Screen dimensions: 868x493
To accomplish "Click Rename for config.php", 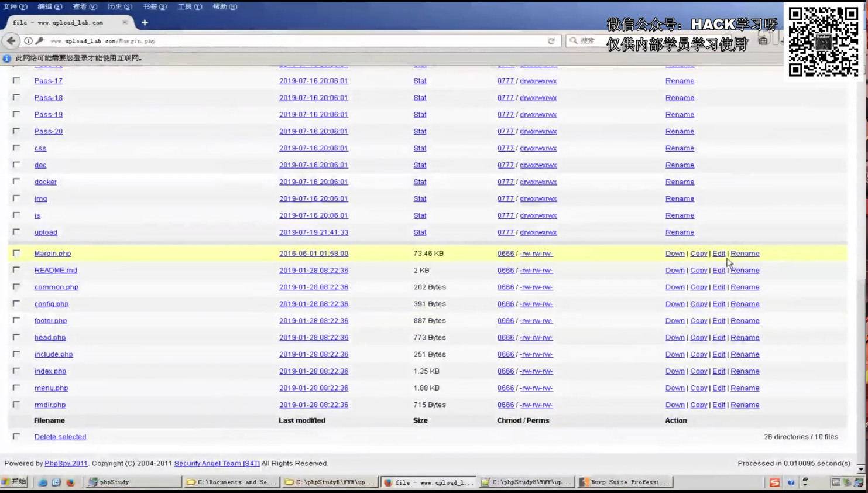I will coord(745,304).
